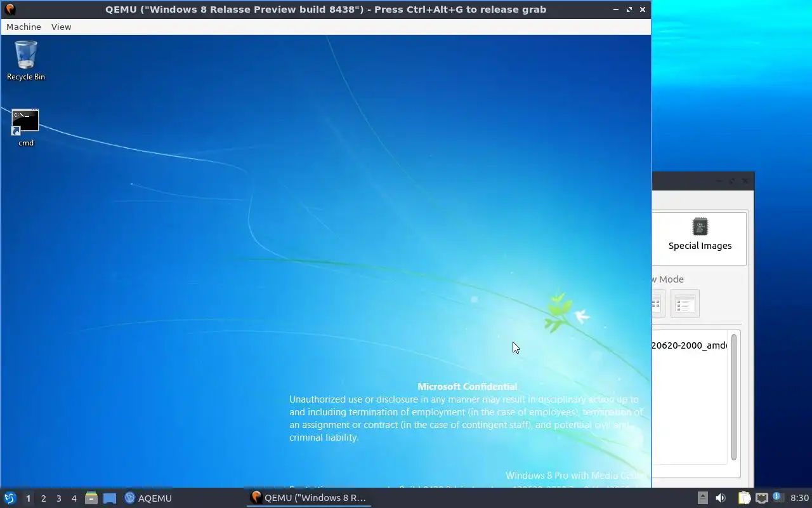Open the clipboard manager tray icon
Viewport: 812px width, 508px height.
tap(744, 498)
